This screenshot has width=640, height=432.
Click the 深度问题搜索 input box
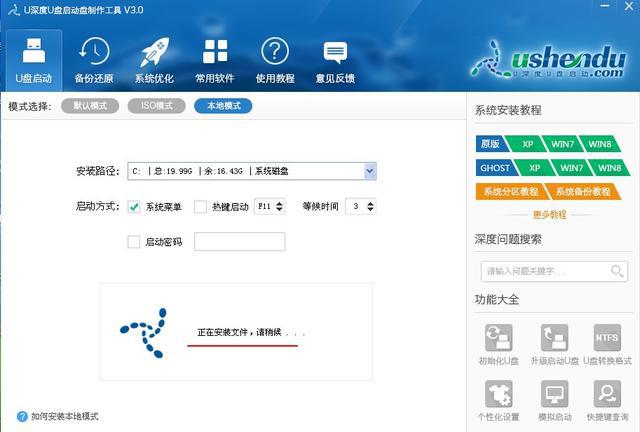click(x=542, y=271)
